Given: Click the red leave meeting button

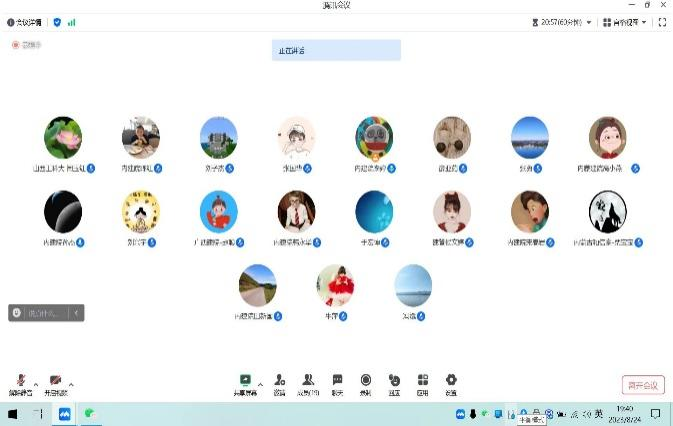Looking at the screenshot, I should tap(642, 385).
